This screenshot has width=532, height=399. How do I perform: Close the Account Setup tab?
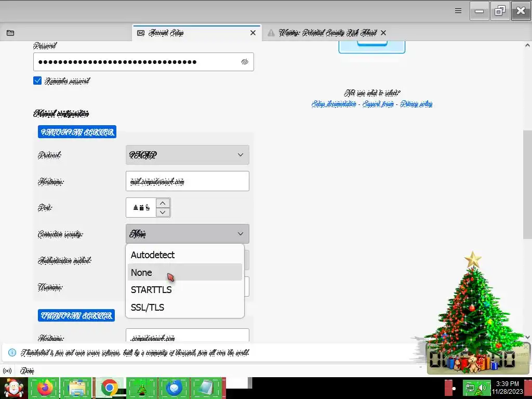[x=253, y=33]
